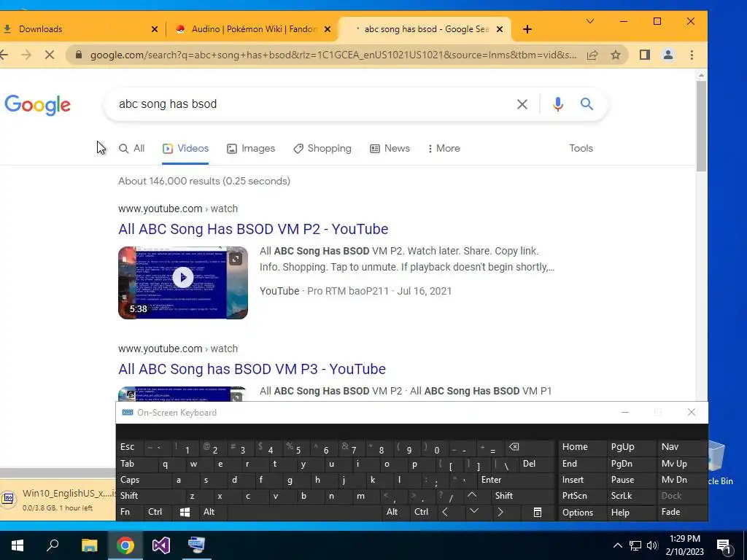The width and height of the screenshot is (747, 560).
Task: Tap Enter on the On-Screen Keyboard
Action: pos(516,480)
